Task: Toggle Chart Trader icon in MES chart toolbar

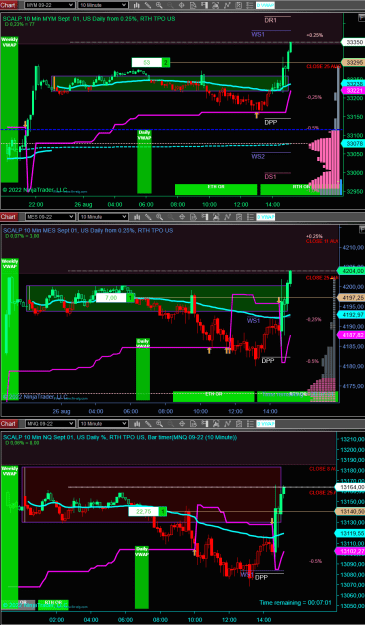Action: tap(204, 217)
